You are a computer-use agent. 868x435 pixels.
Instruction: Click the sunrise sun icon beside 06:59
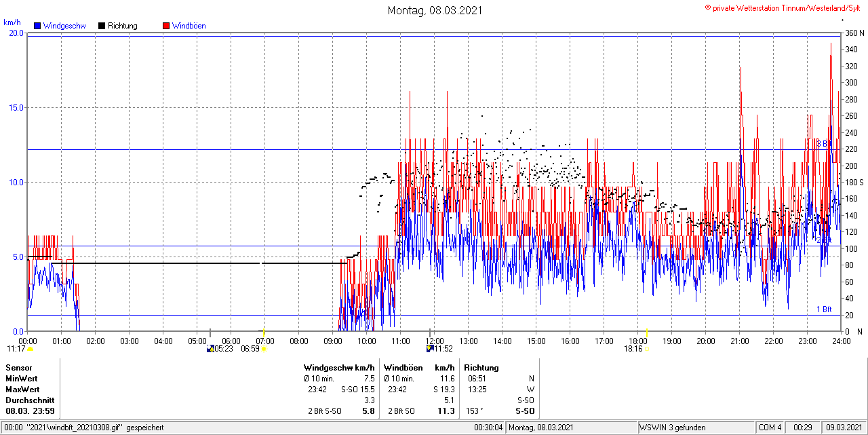pyautogui.click(x=264, y=349)
